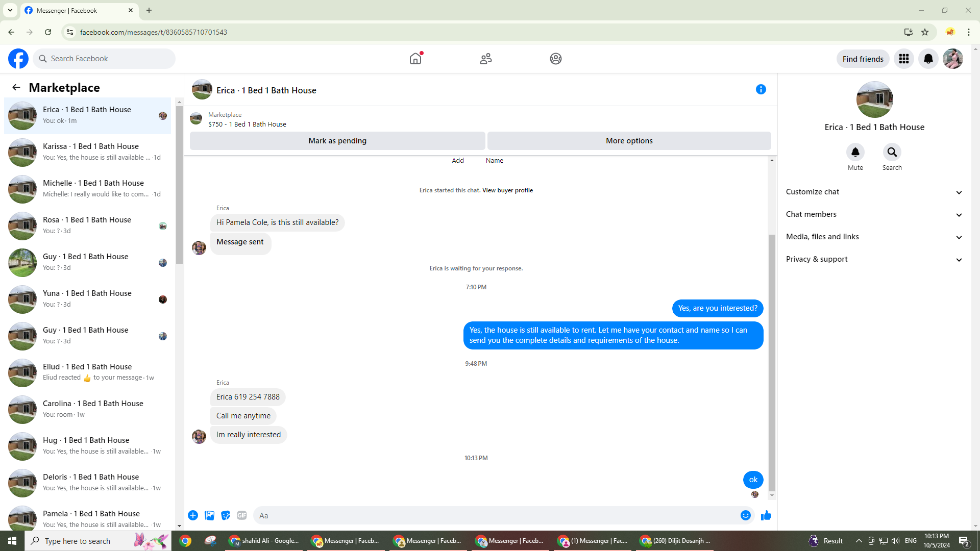
Task: Type in the Aa message field
Action: tap(495, 516)
